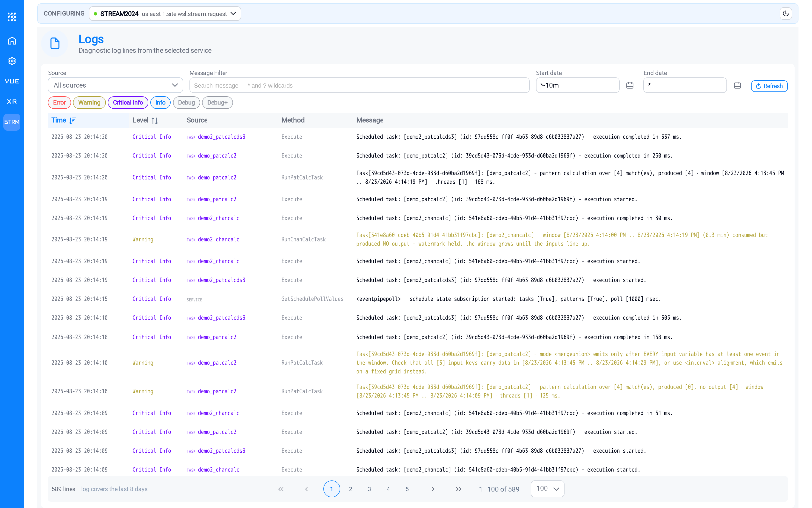Click the RunChanCalcTask method cell
Screen dimensions: 812x508
(303, 239)
